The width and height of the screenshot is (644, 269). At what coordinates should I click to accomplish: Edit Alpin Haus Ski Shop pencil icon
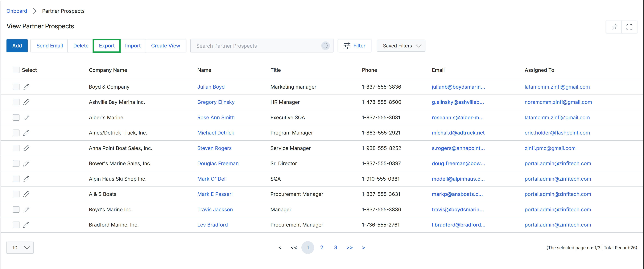coord(26,179)
